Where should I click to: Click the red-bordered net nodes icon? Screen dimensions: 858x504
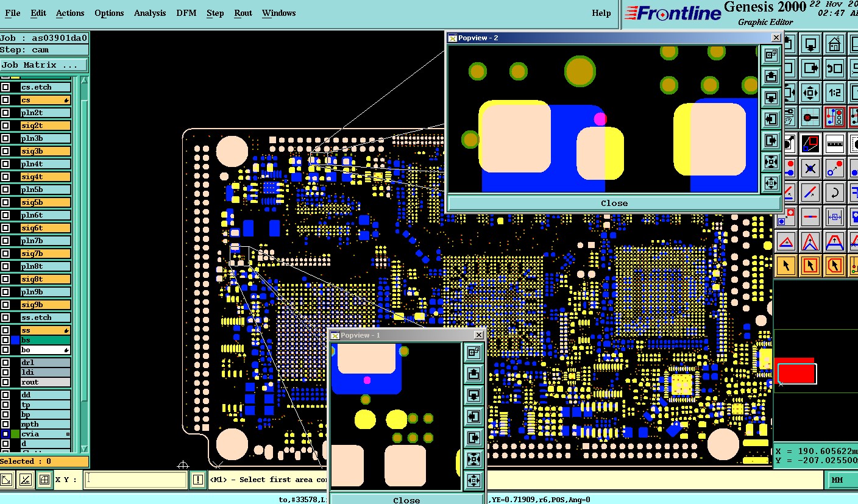point(834,118)
